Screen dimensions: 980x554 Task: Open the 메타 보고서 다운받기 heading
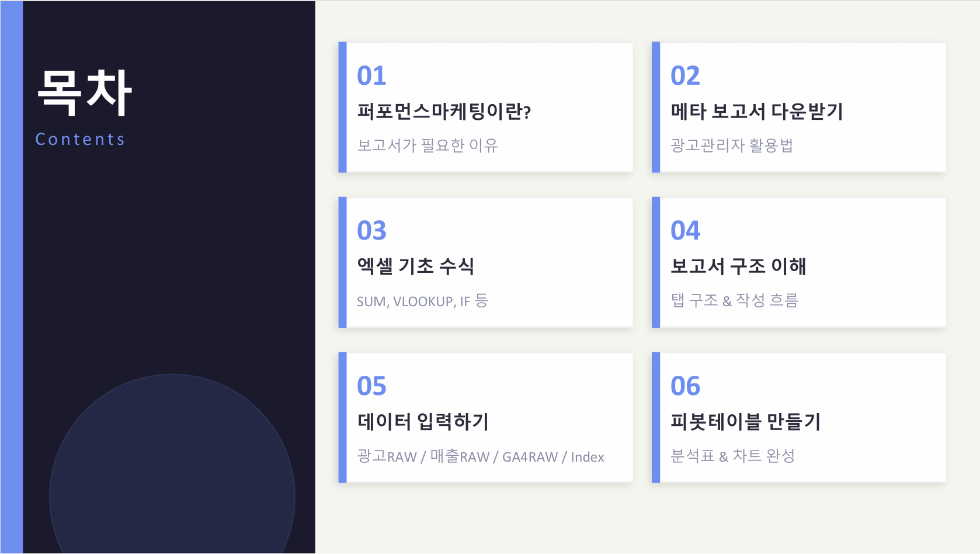click(x=757, y=111)
